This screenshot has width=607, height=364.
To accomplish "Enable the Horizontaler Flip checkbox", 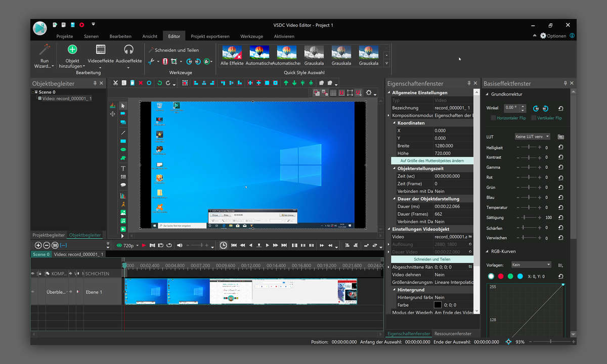I will pos(493,118).
